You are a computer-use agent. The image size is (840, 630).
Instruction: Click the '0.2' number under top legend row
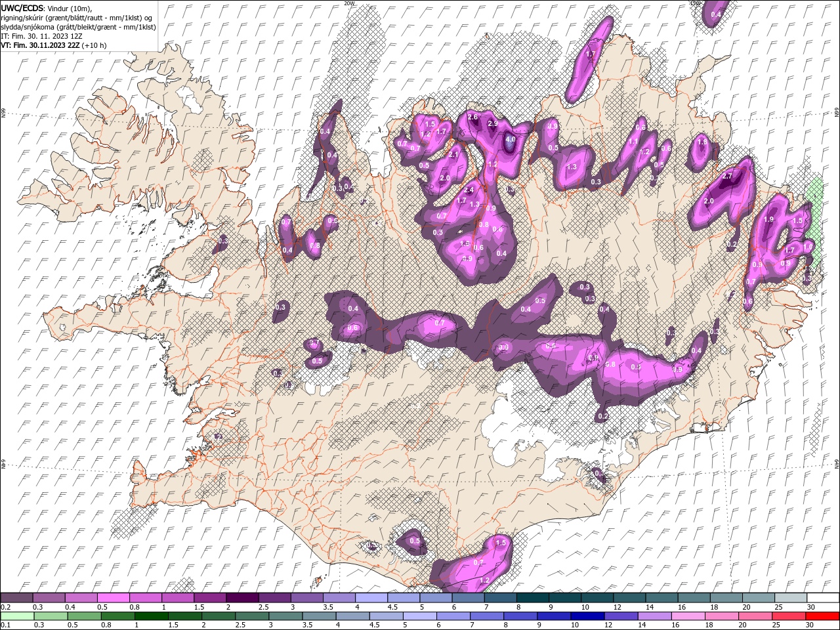click(5, 607)
